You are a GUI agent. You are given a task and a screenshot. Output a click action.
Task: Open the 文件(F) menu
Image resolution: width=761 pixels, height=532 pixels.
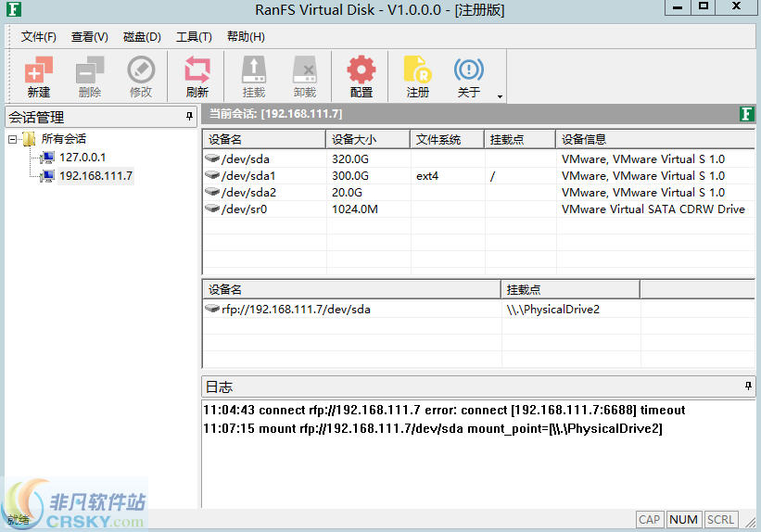tap(38, 37)
